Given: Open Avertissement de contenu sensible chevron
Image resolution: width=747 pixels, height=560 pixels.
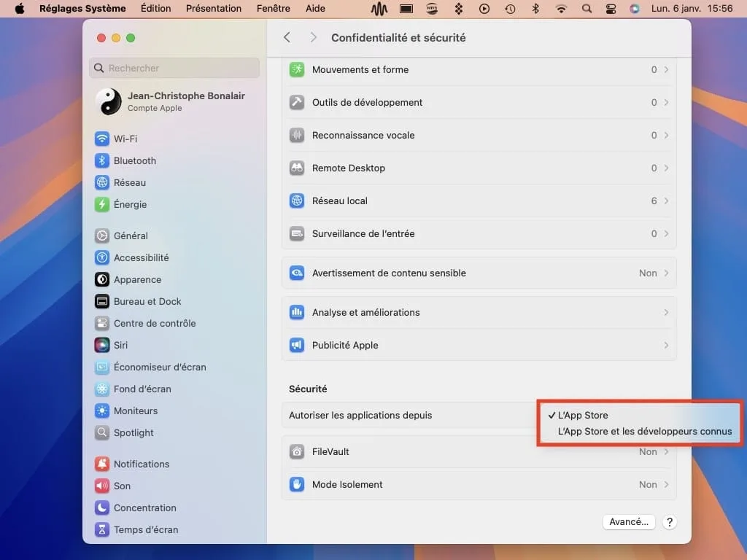Looking at the screenshot, I should tap(666, 273).
